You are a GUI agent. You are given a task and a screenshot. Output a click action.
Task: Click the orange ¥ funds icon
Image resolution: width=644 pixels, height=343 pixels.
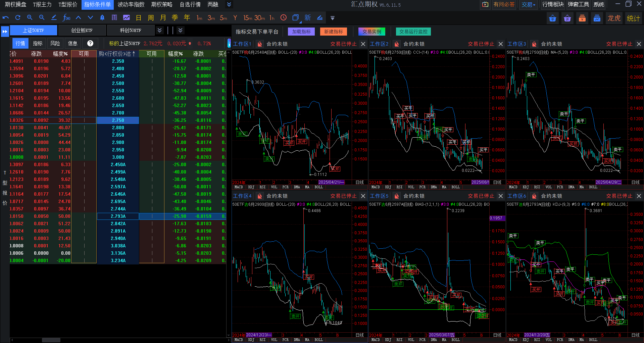coord(582,18)
